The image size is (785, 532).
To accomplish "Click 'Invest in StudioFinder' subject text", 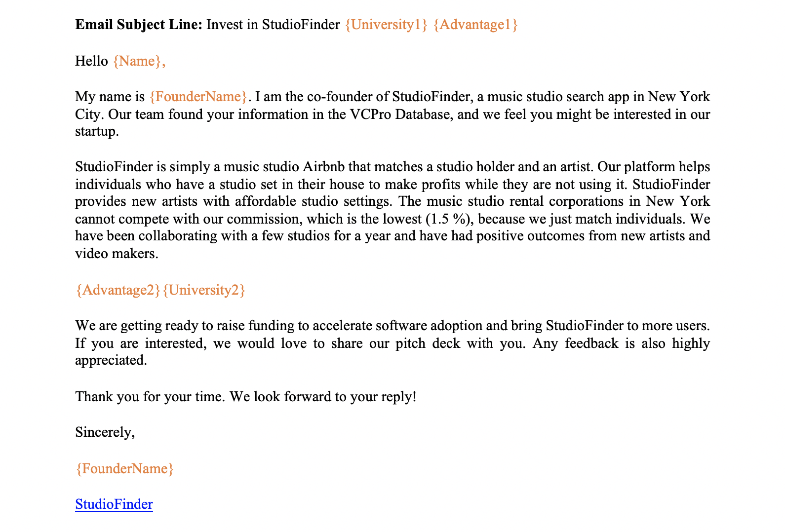I will (273, 25).
